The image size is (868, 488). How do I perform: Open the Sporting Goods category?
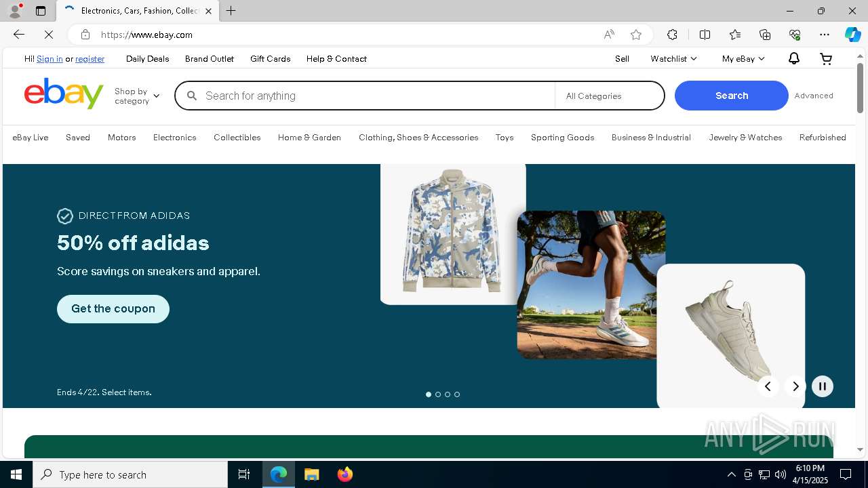click(563, 138)
